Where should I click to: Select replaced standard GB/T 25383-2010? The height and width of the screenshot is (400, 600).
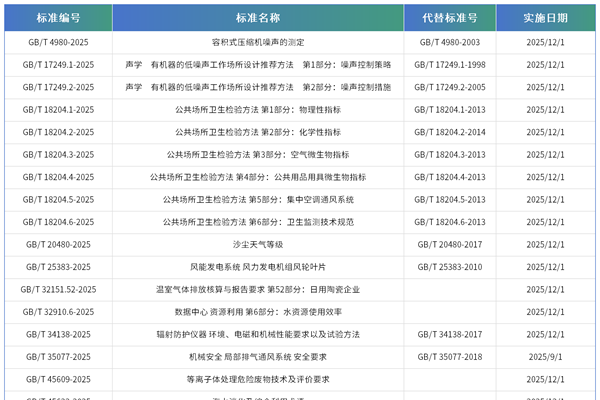tap(449, 267)
